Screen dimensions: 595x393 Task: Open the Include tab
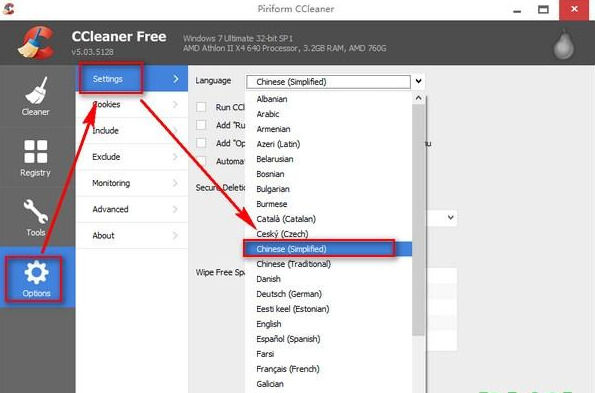132,130
